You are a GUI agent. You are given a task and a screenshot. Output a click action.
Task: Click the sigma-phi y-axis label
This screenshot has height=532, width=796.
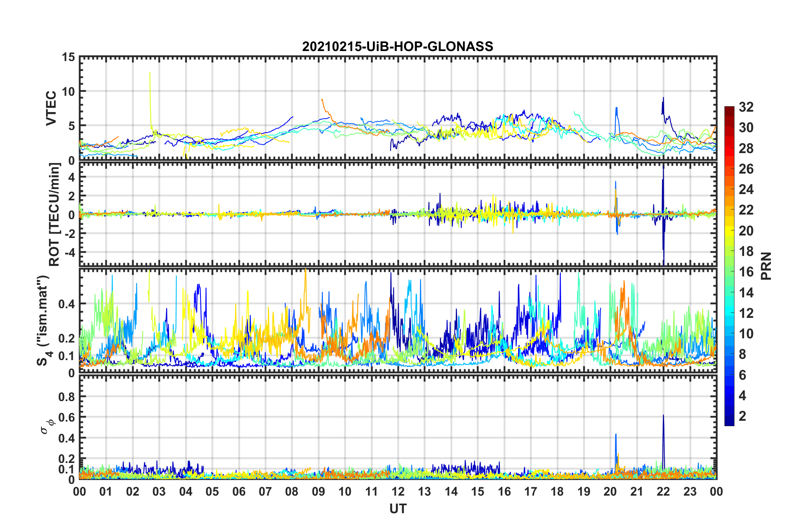(48, 427)
